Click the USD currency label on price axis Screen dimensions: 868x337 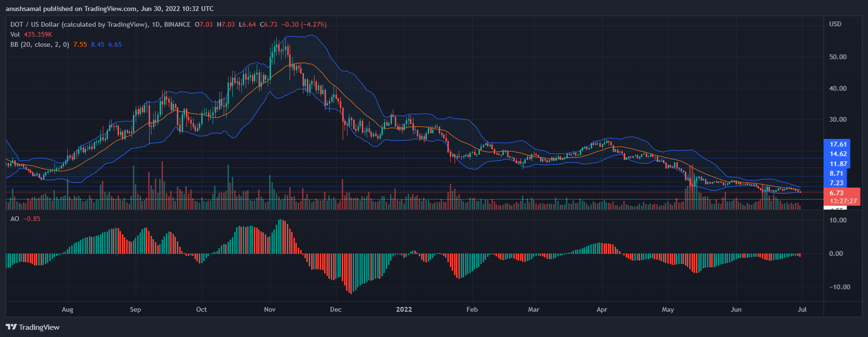click(x=835, y=24)
